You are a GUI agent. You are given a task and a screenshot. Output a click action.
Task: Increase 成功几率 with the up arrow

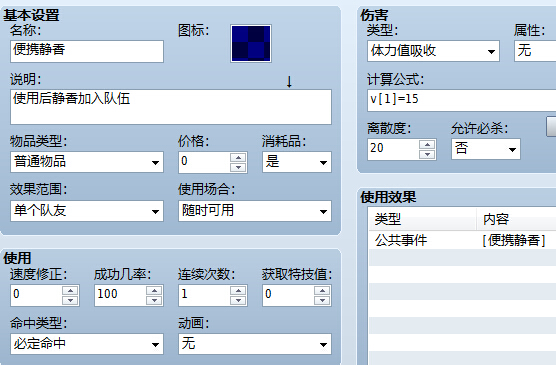154,291
